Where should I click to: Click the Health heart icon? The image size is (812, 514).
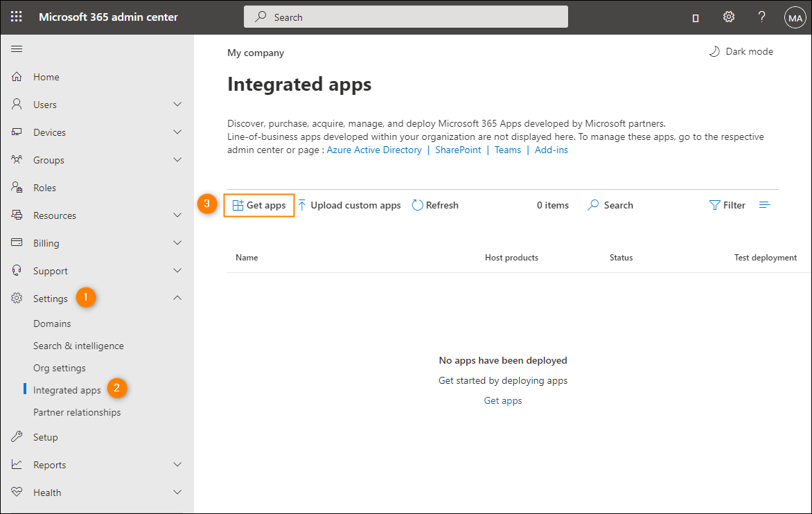pyautogui.click(x=17, y=492)
